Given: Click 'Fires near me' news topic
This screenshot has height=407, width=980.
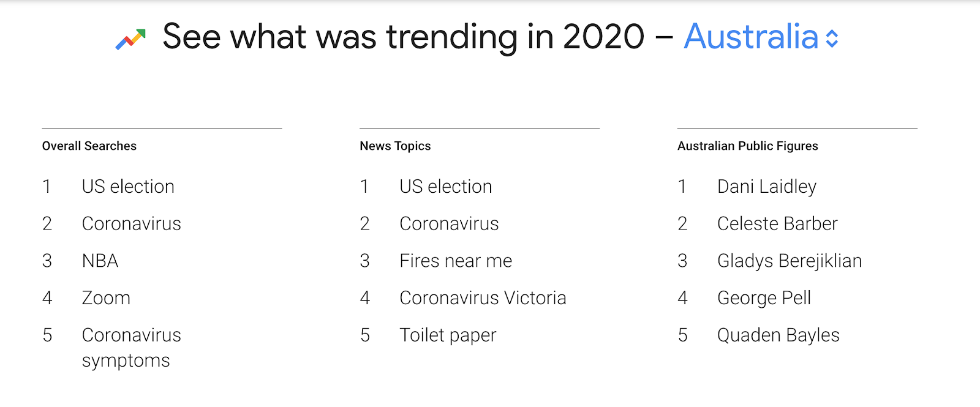Looking at the screenshot, I should tap(455, 261).
